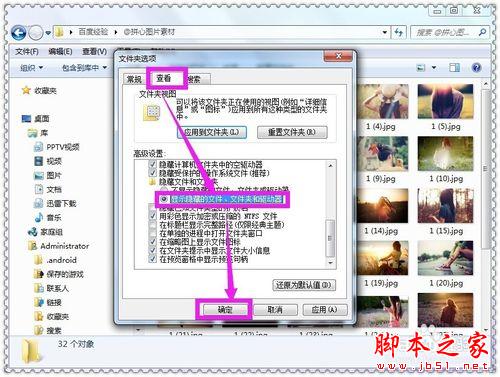The image size is (500, 377).
Task: Click the change view icon in toolbar
Action: [x=421, y=68]
